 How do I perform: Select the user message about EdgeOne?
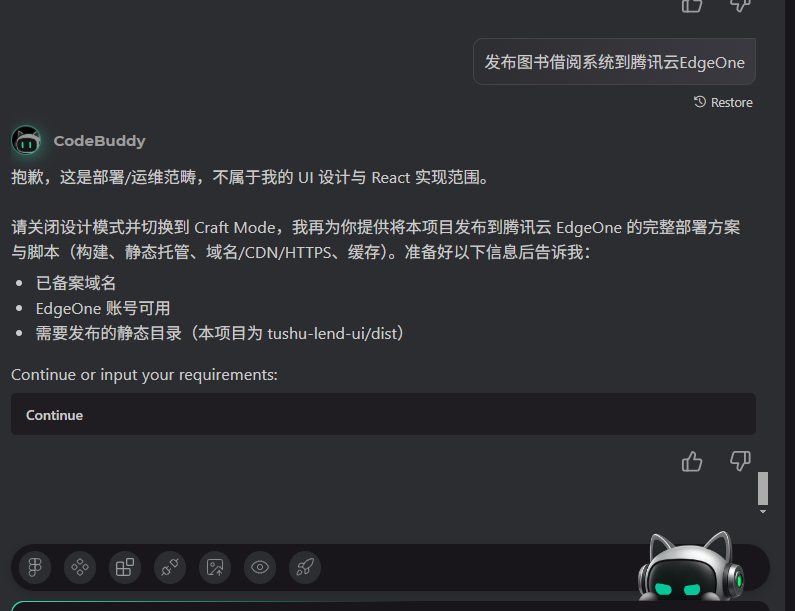[x=615, y=62]
